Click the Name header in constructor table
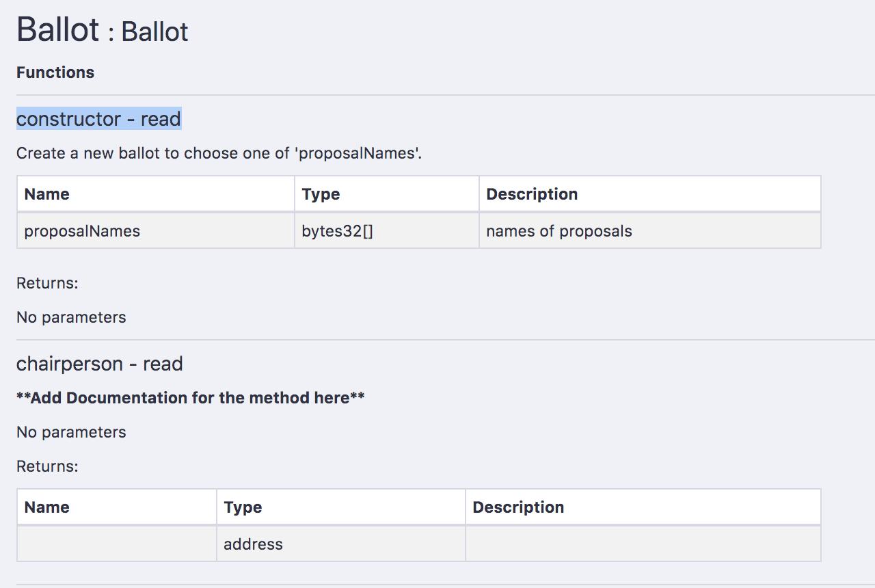 (156, 194)
